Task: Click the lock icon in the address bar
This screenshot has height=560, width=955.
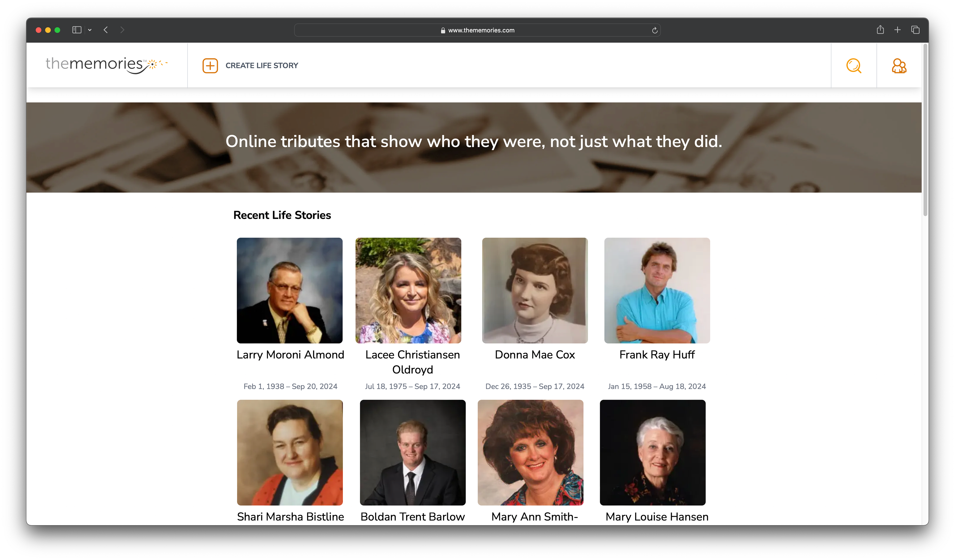Action: click(443, 30)
